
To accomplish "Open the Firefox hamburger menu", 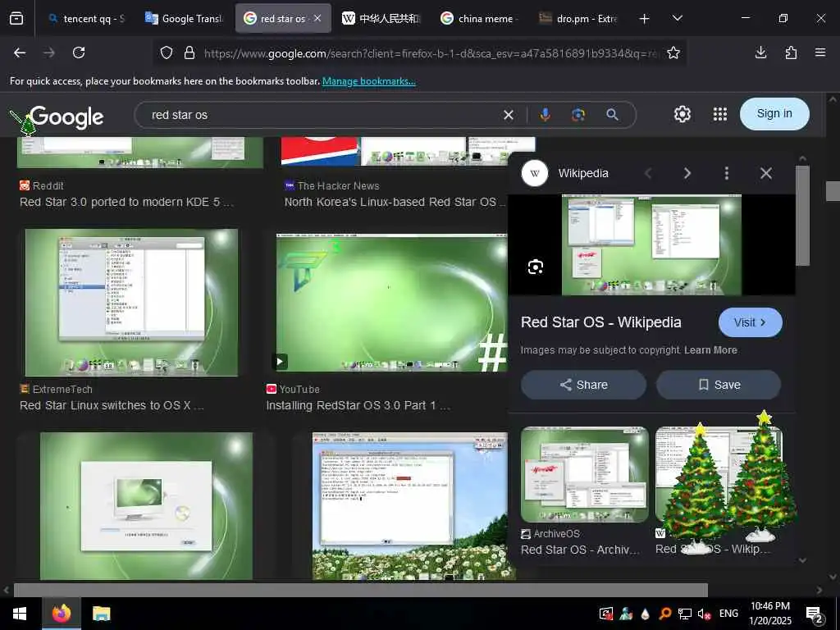I will point(820,52).
